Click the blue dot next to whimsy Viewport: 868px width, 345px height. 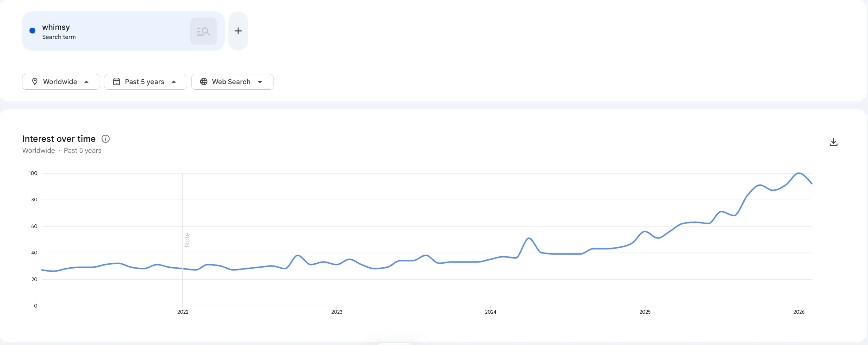click(x=32, y=30)
